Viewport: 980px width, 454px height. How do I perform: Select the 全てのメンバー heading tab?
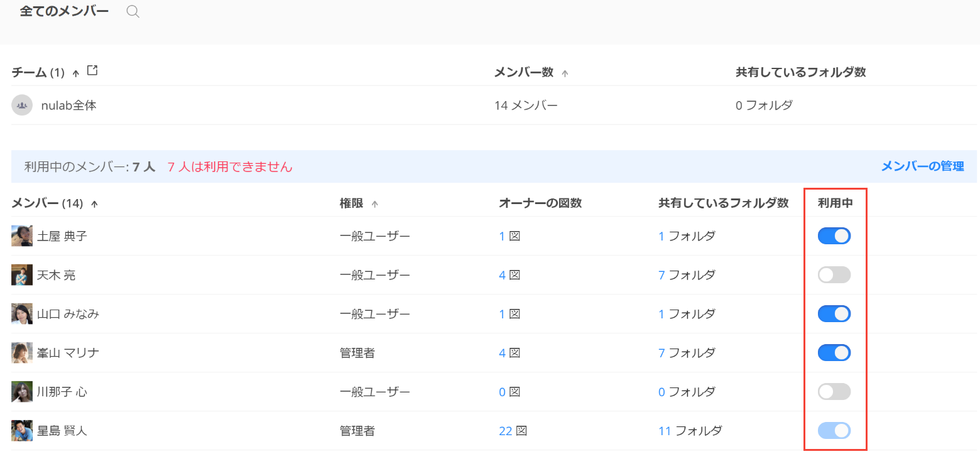[x=64, y=11]
